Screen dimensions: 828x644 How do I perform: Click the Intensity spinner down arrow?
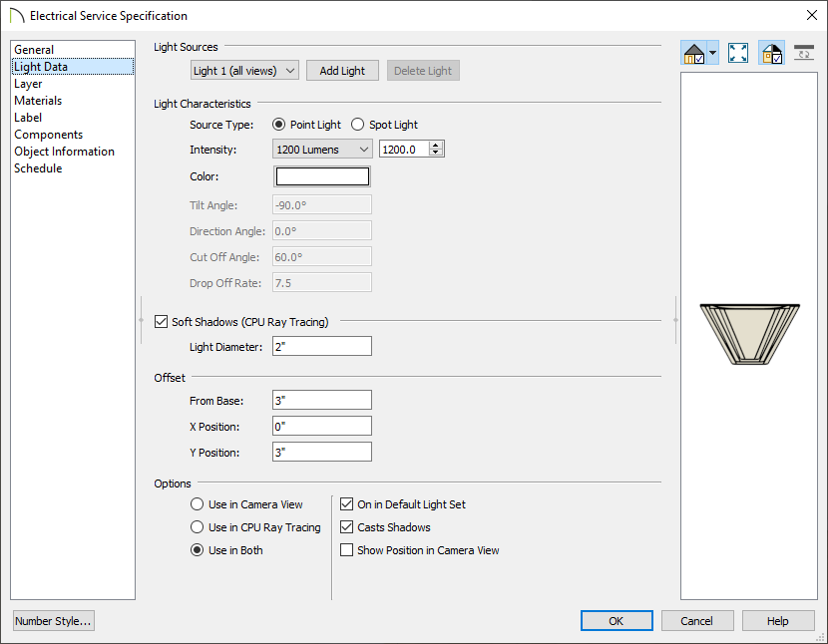436,154
